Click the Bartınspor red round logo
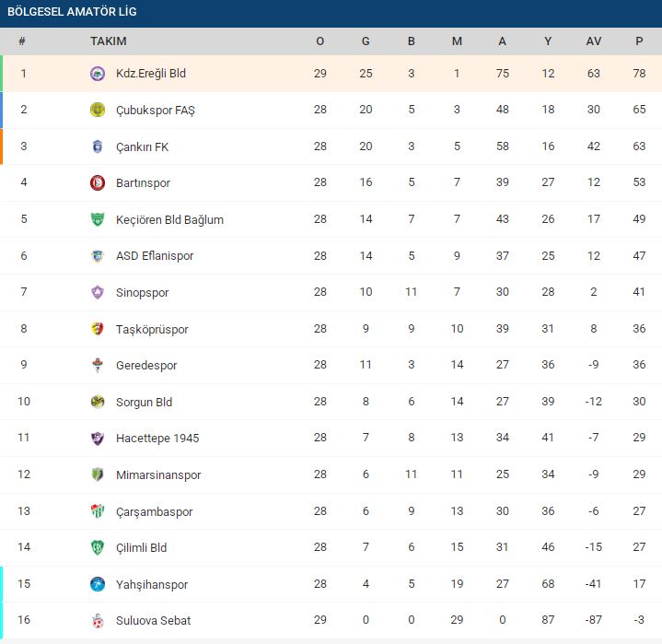The image size is (662, 644). click(98, 183)
